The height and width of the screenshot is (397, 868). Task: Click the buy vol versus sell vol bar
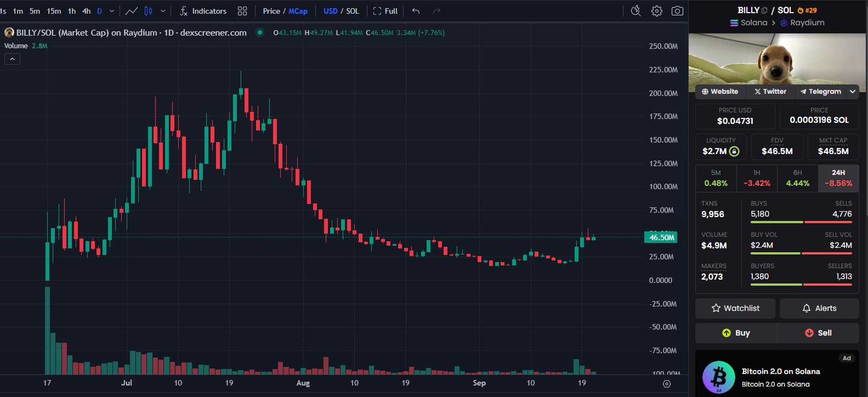tap(801, 253)
